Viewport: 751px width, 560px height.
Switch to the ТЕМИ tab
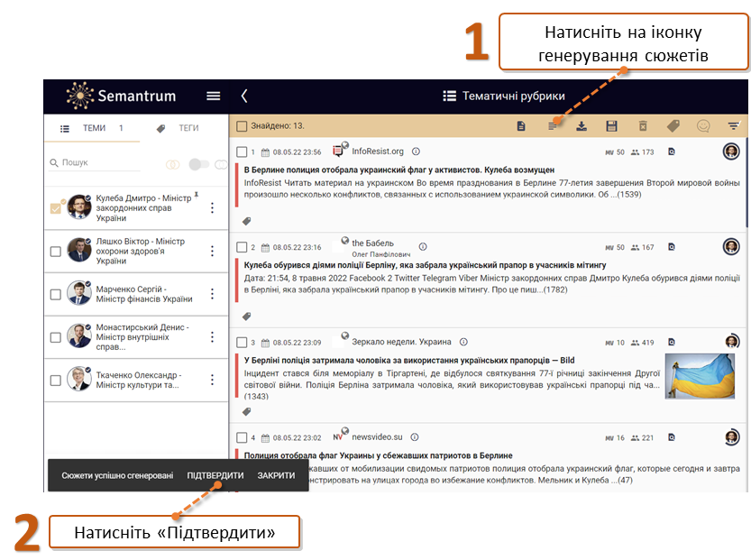[x=91, y=128]
